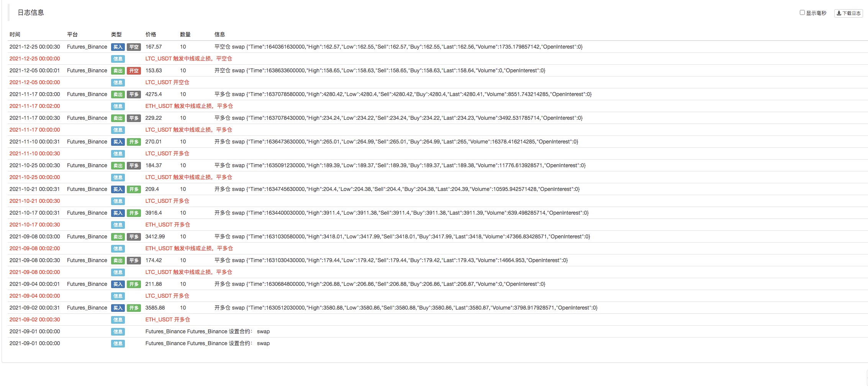Click the 时间 column header
This screenshot has width=868, height=388.
(15, 34)
